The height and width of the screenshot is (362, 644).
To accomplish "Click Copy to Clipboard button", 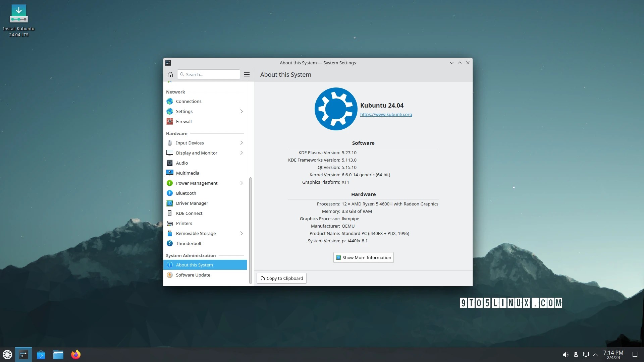I will tap(281, 278).
